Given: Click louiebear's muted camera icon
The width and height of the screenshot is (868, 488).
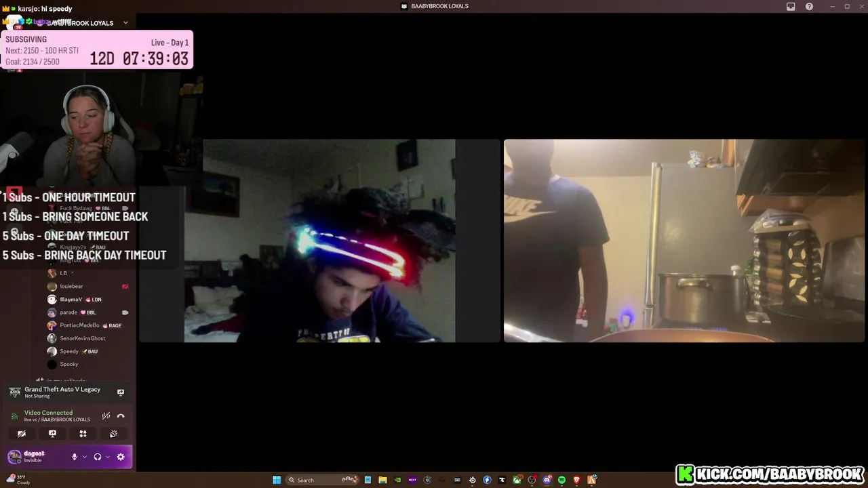Looking at the screenshot, I should [125, 286].
